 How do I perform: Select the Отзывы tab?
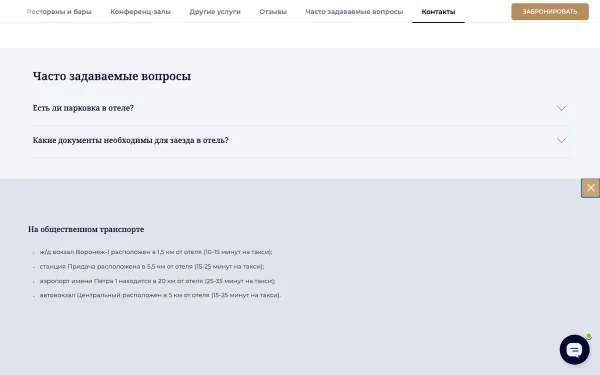(273, 12)
